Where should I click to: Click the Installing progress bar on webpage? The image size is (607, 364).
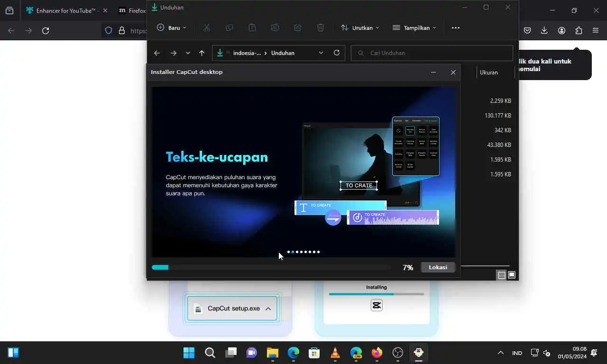point(377,294)
